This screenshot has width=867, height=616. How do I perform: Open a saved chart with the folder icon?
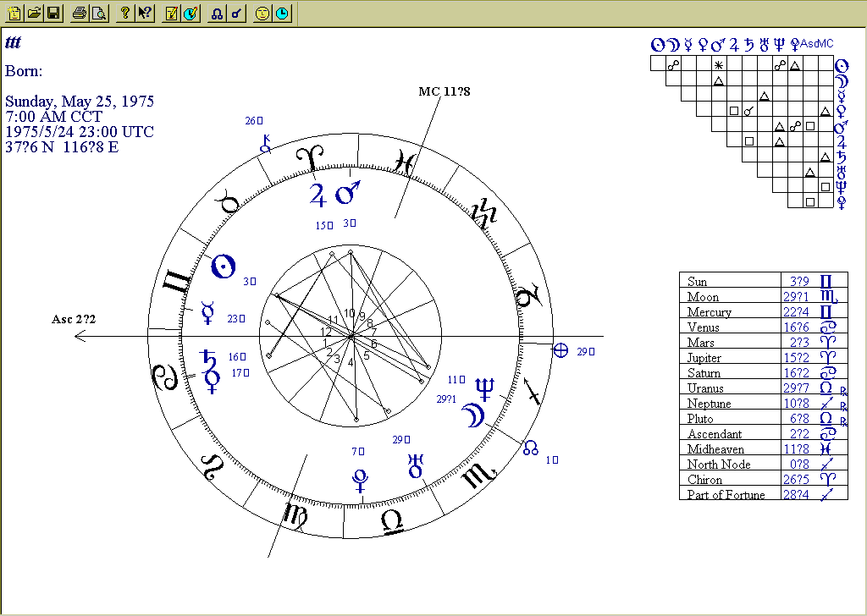click(34, 14)
